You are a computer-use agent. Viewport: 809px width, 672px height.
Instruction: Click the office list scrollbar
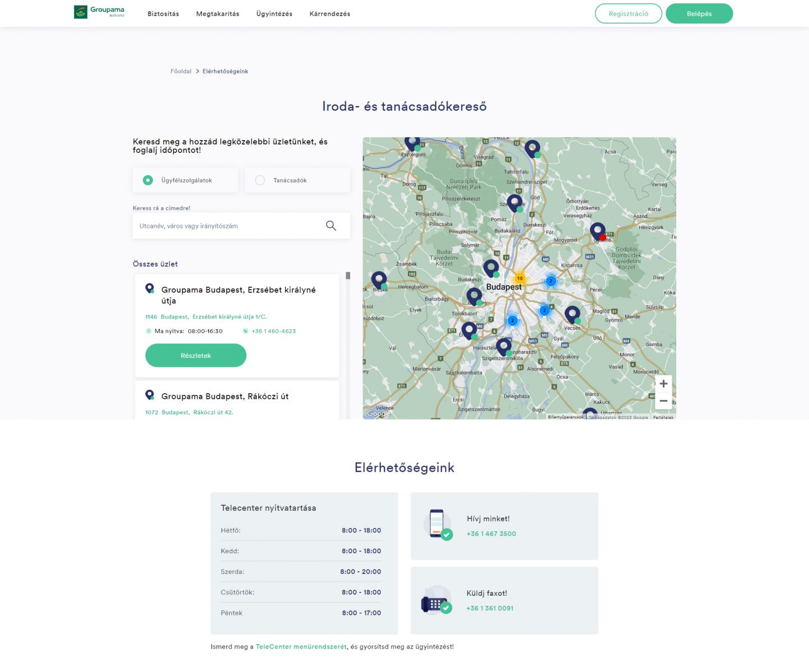348,276
